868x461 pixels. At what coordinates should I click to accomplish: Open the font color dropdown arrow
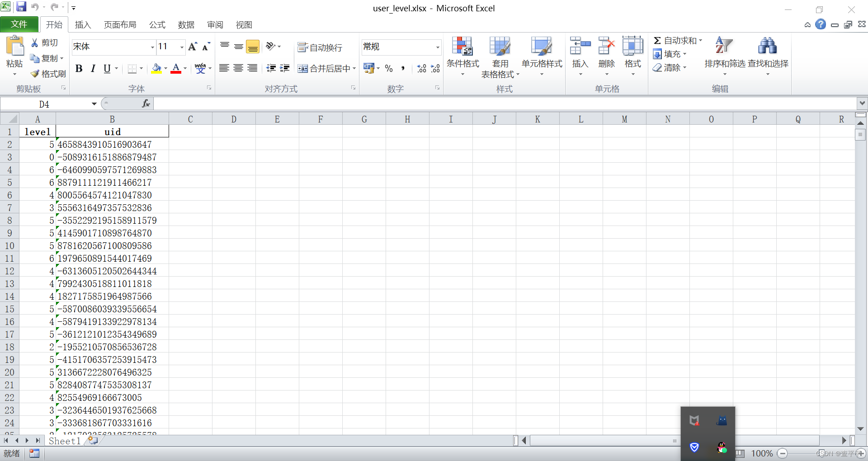(x=185, y=69)
